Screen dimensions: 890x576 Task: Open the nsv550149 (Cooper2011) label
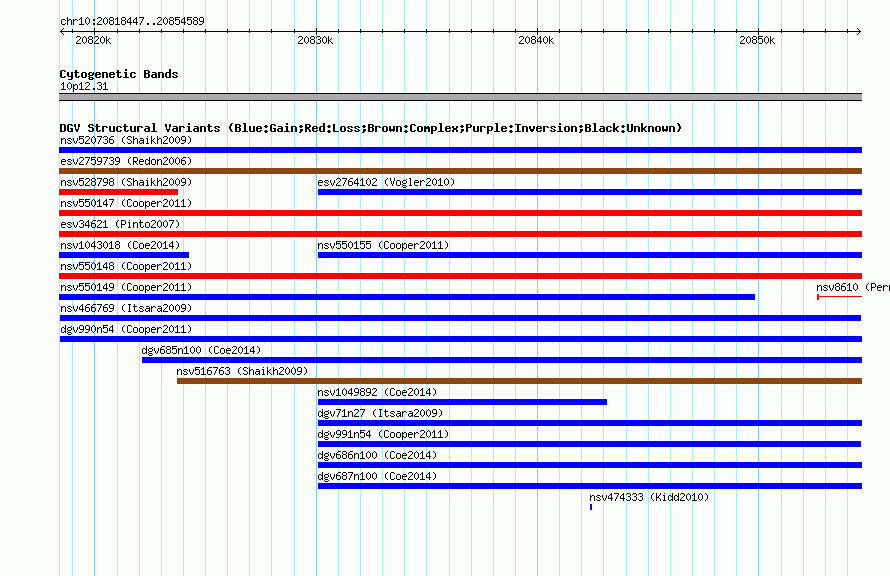pyautogui.click(x=126, y=287)
